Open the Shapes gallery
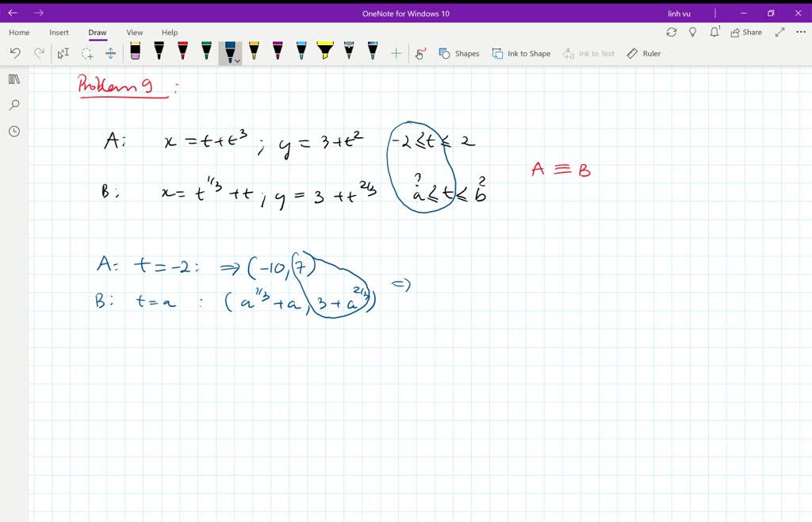This screenshot has height=522, width=812. click(x=459, y=53)
